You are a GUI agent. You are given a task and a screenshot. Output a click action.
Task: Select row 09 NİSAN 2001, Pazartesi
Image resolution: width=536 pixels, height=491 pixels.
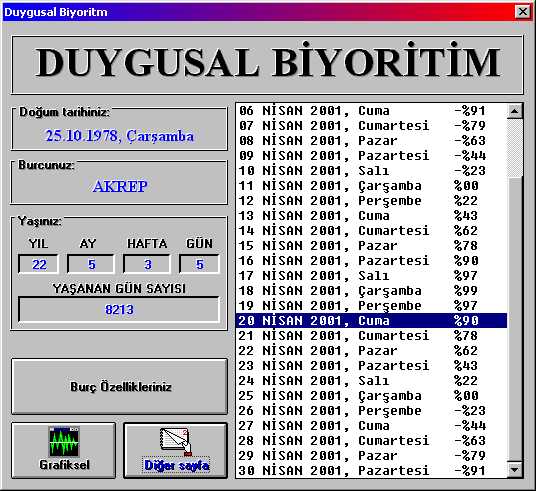coord(372,156)
